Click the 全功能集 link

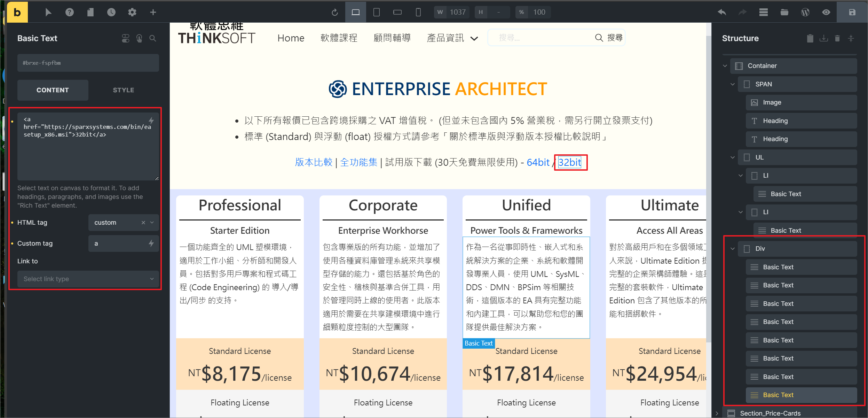[x=359, y=162]
